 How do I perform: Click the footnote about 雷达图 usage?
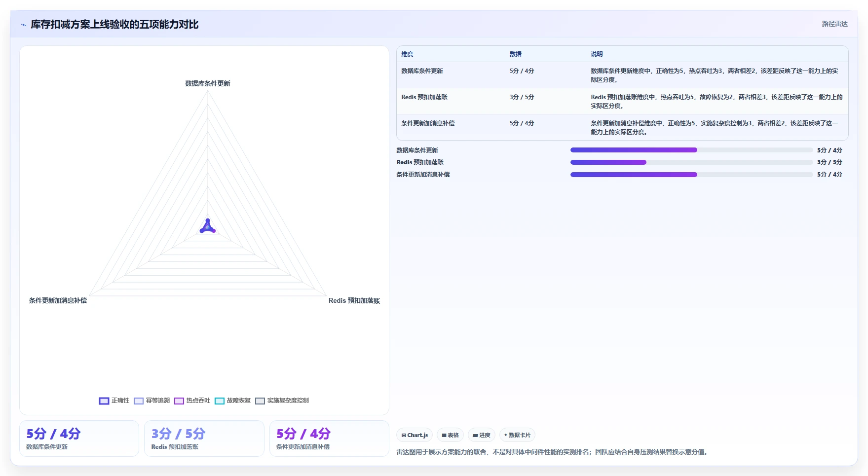pyautogui.click(x=553, y=452)
